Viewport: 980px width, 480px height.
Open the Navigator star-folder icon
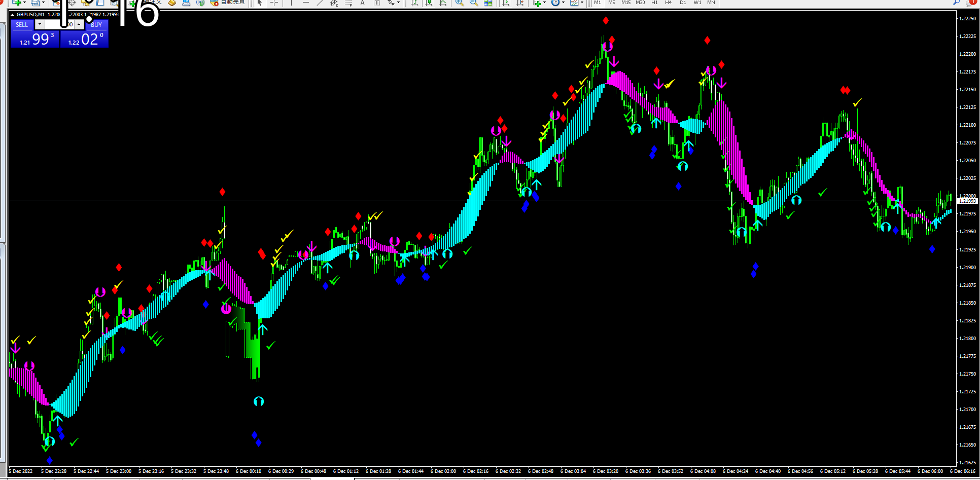86,3
